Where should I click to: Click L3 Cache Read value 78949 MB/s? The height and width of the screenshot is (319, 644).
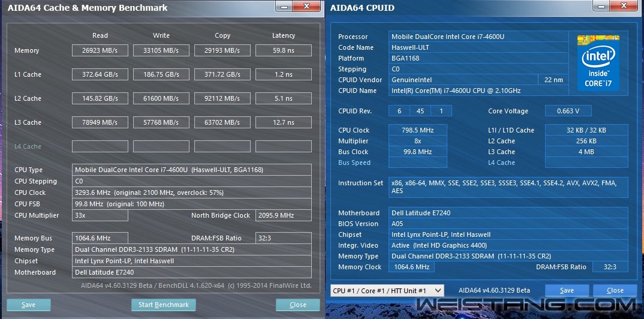(100, 122)
